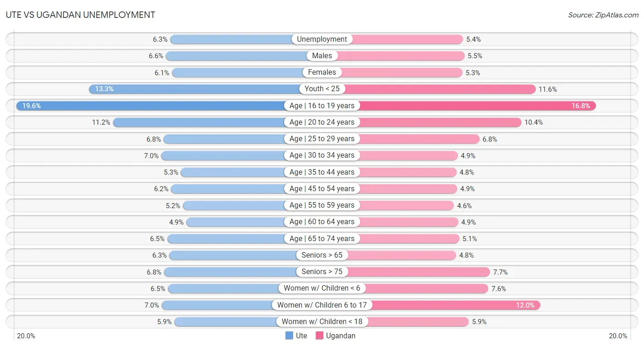Select the Females category label
This screenshot has width=644, height=347.
coord(322,72)
